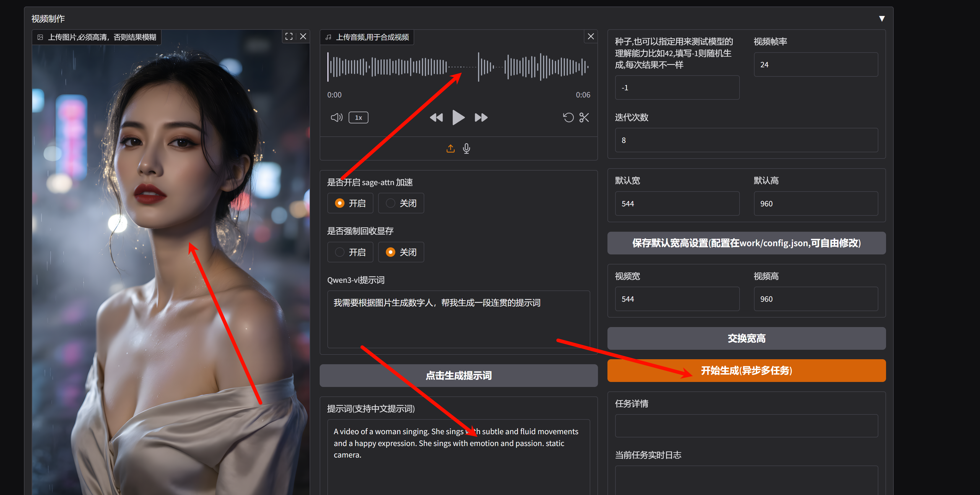This screenshot has height=495, width=980.
Task: Fast-forward the audio track
Action: pos(481,117)
